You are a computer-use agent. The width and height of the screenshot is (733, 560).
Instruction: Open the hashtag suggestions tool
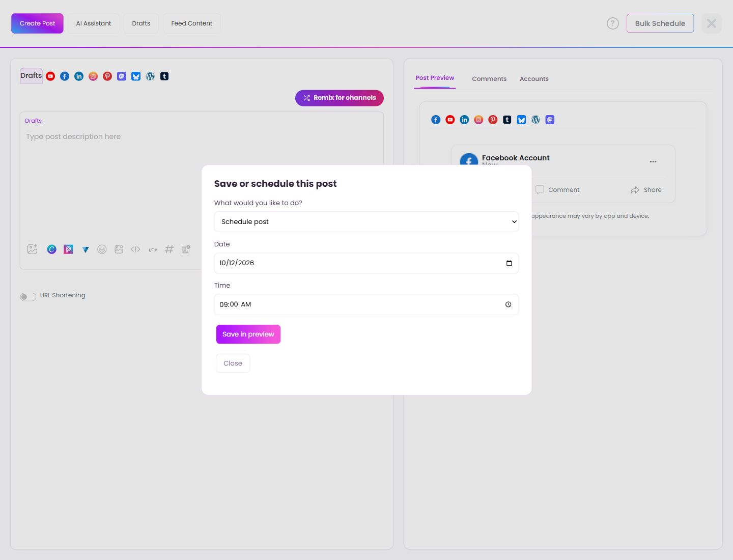(x=169, y=249)
